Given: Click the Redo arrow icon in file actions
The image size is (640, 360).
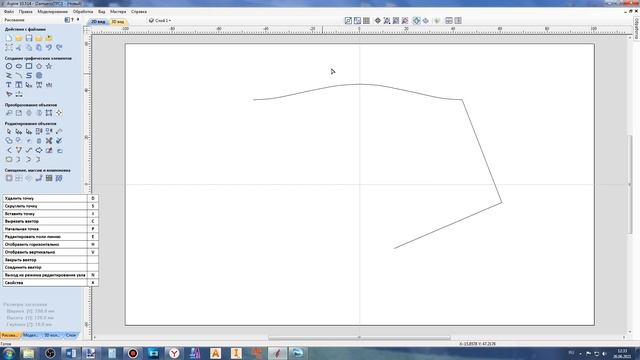Looking at the screenshot, I should click(59, 47).
